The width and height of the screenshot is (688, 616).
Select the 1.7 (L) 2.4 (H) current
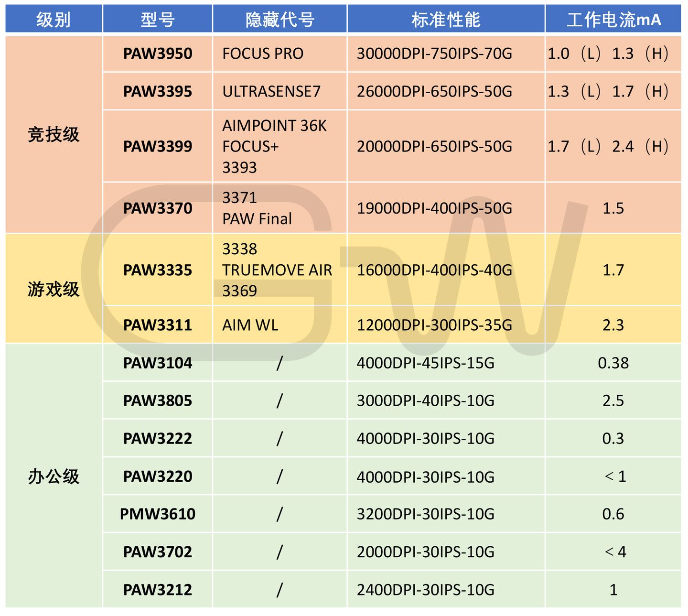tap(608, 146)
